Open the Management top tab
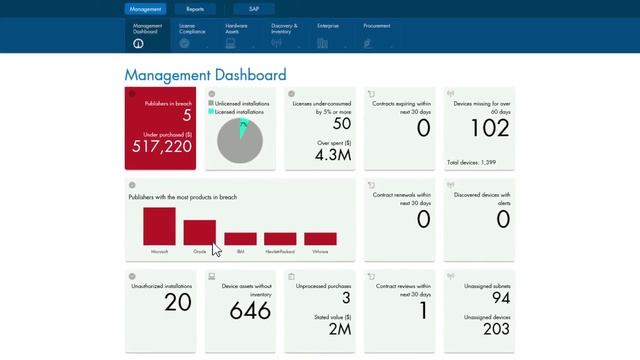Viewport: 640px width, 360px height. click(145, 9)
